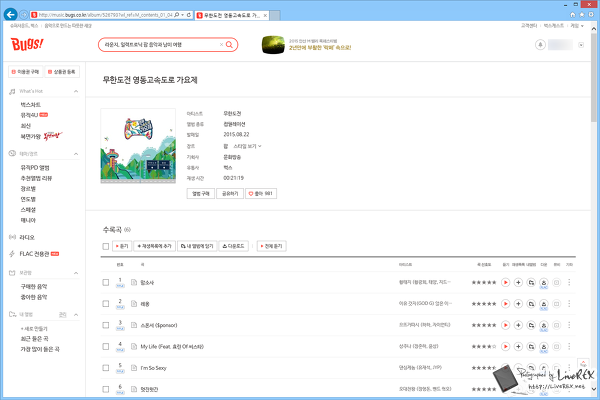Check the box for track 6
600x400 pixels.
pos(106,389)
